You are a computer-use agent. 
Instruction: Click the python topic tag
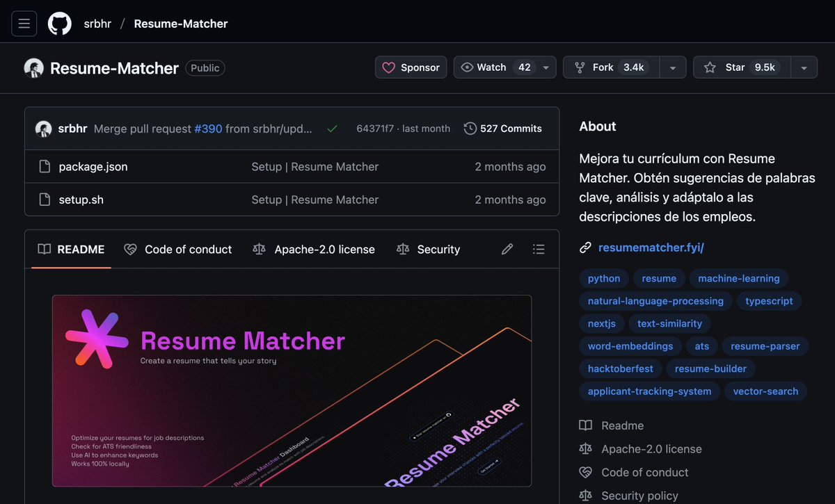coord(604,279)
